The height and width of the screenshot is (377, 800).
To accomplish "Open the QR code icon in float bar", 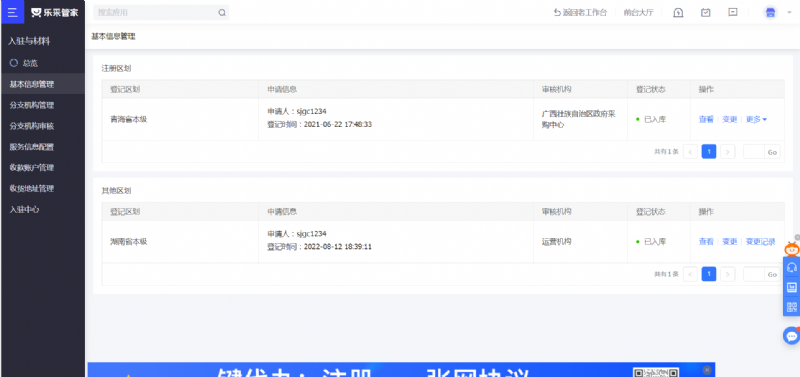I will [792, 307].
